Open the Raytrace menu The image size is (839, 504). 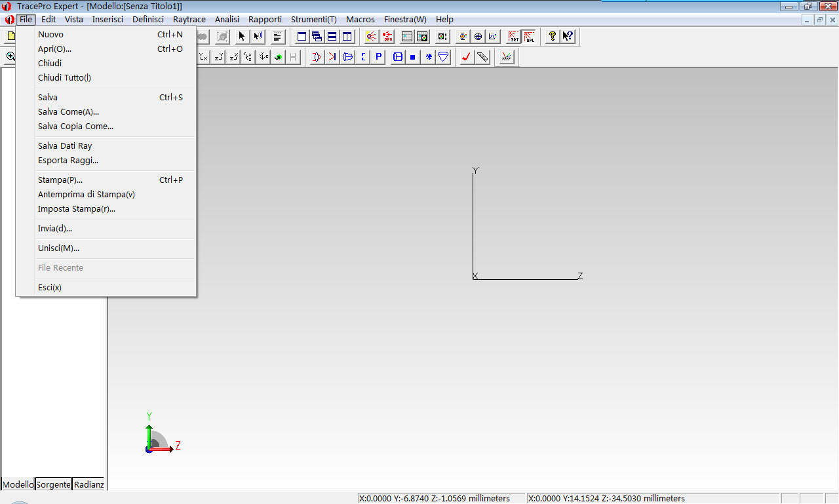[x=189, y=20]
